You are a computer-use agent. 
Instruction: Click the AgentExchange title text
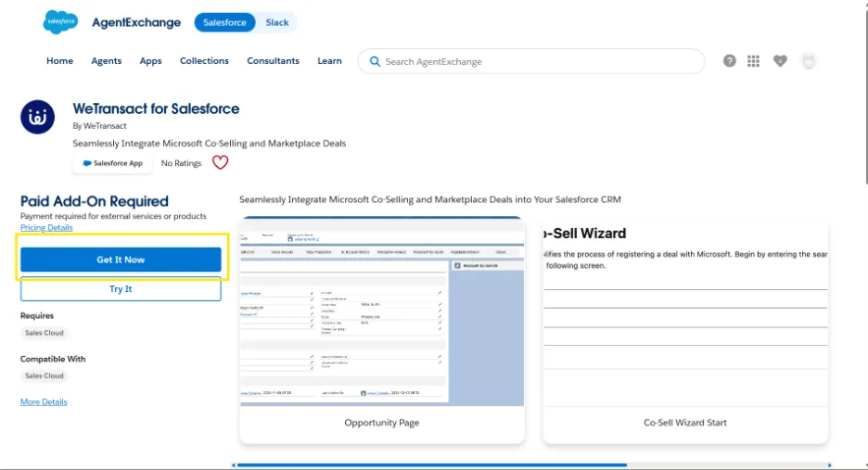point(136,22)
